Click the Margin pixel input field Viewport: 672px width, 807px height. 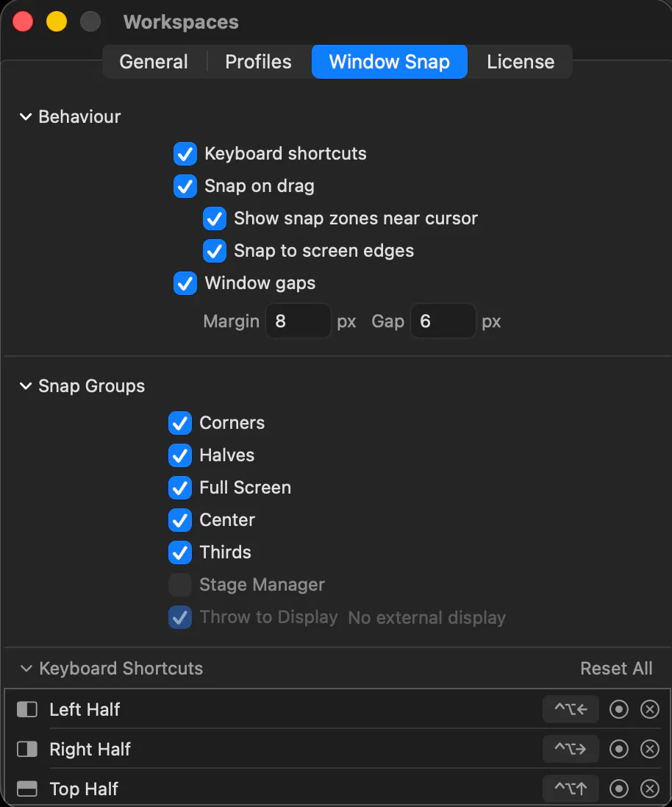[x=299, y=321]
